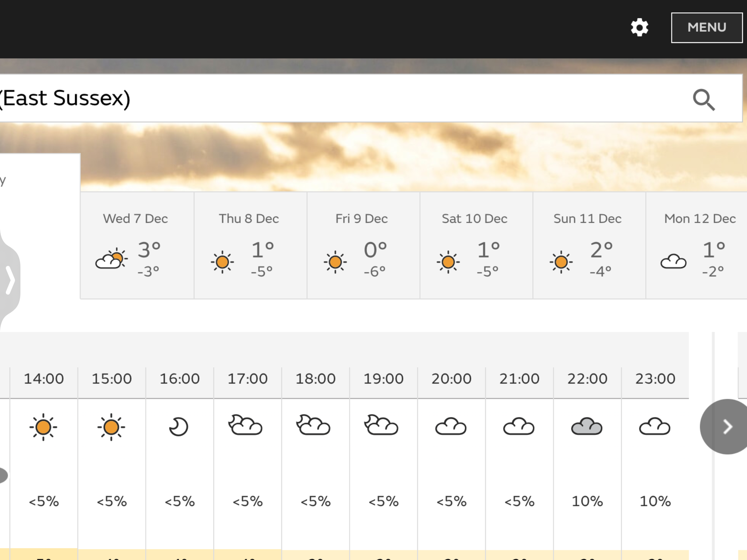Click the Wed 7 Dec sunny intervals icon
The width and height of the screenshot is (747, 560).
[111, 258]
